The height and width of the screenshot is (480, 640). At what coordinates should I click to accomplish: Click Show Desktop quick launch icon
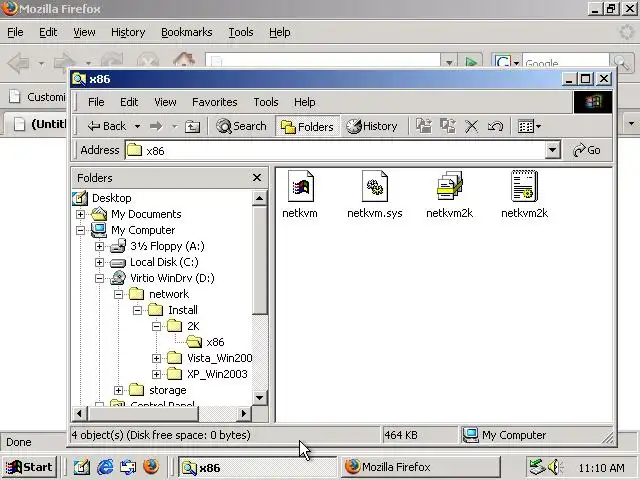(82, 467)
